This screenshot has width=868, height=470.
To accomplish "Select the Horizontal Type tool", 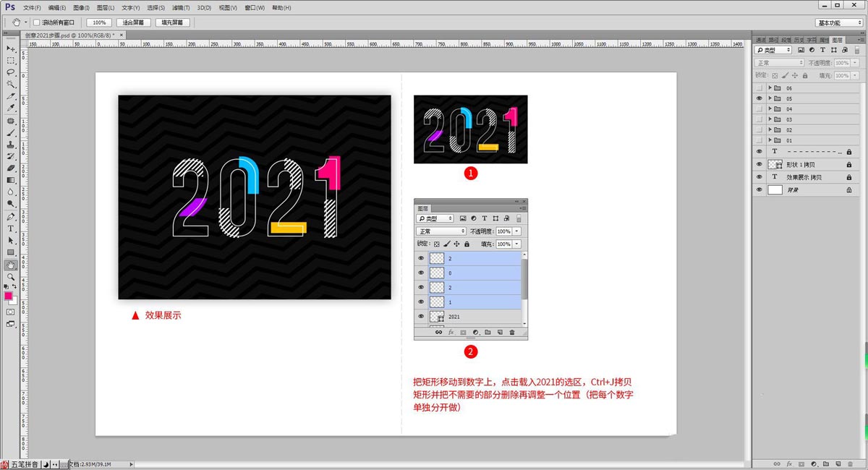I will click(11, 228).
